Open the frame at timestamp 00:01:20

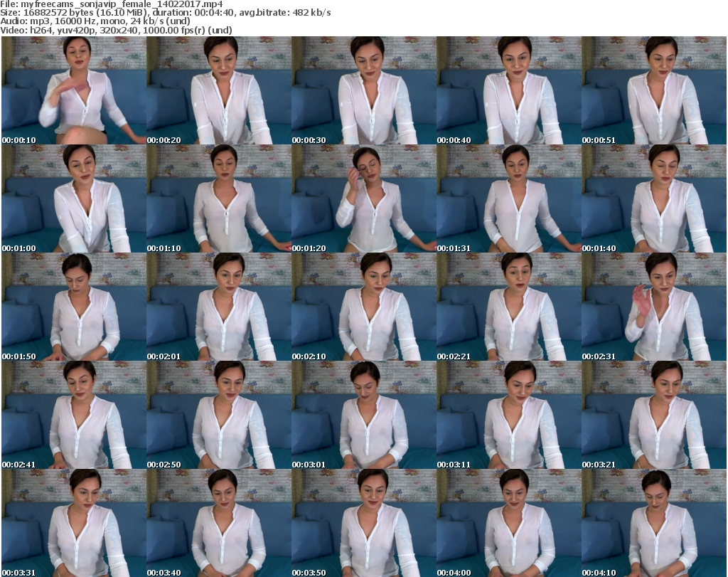coord(364,198)
